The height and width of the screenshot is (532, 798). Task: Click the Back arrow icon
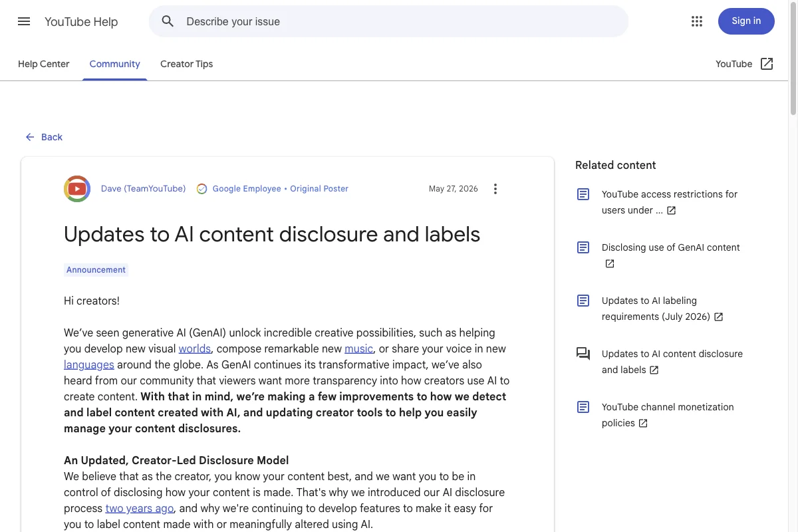30,137
